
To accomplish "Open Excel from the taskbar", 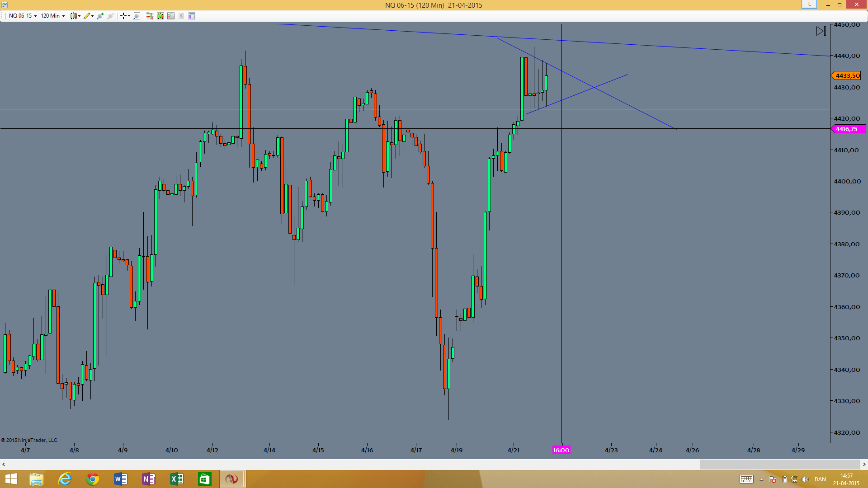I will pyautogui.click(x=176, y=479).
